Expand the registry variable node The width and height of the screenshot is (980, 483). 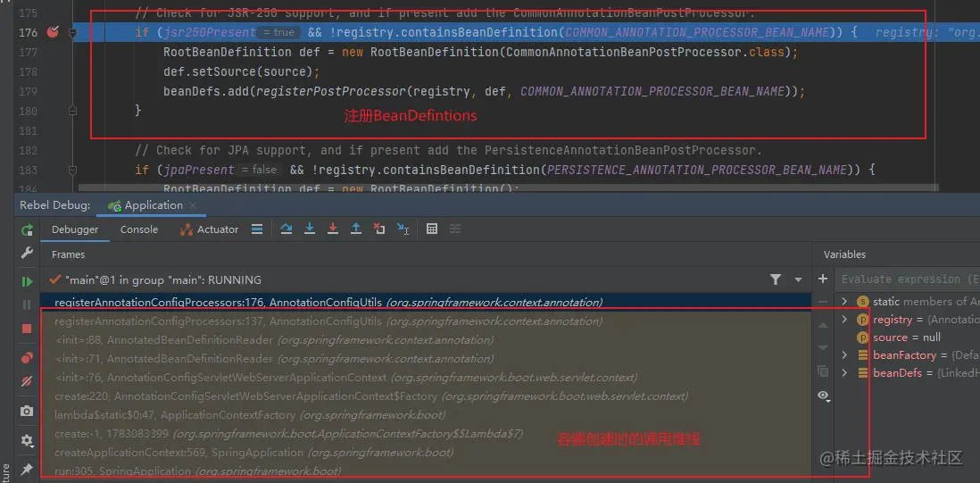(x=845, y=320)
